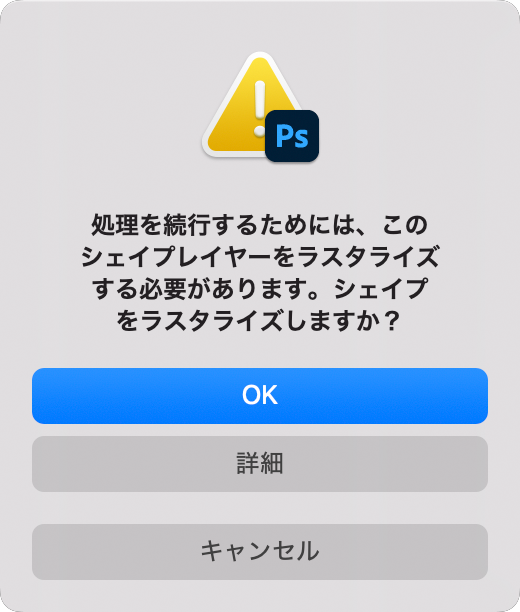Show more information via 詳細

tap(260, 464)
